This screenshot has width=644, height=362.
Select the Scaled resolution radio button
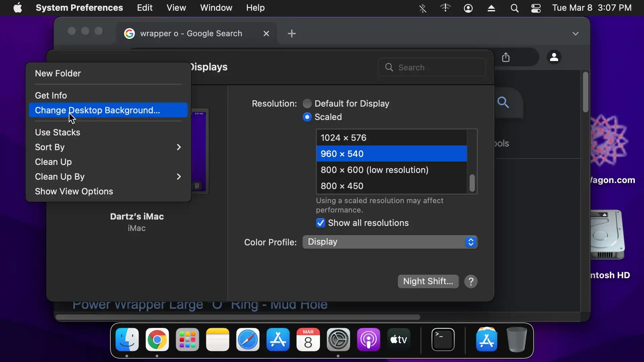click(307, 117)
